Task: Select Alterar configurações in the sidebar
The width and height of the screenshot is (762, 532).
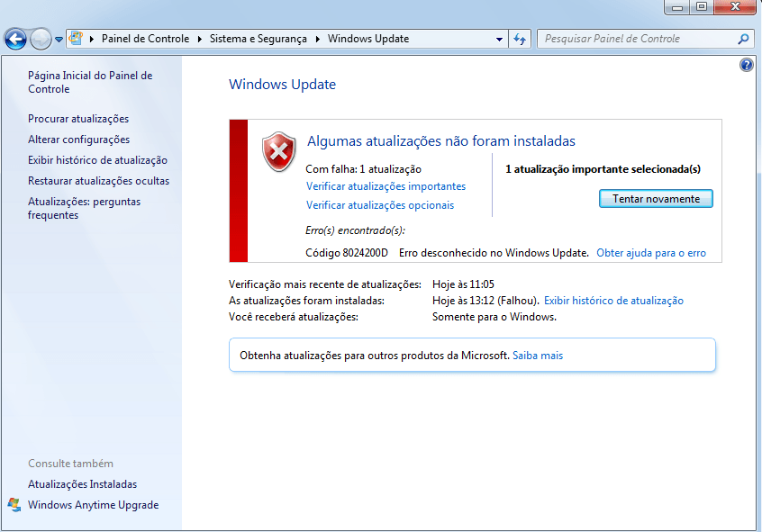Action: 78,140
